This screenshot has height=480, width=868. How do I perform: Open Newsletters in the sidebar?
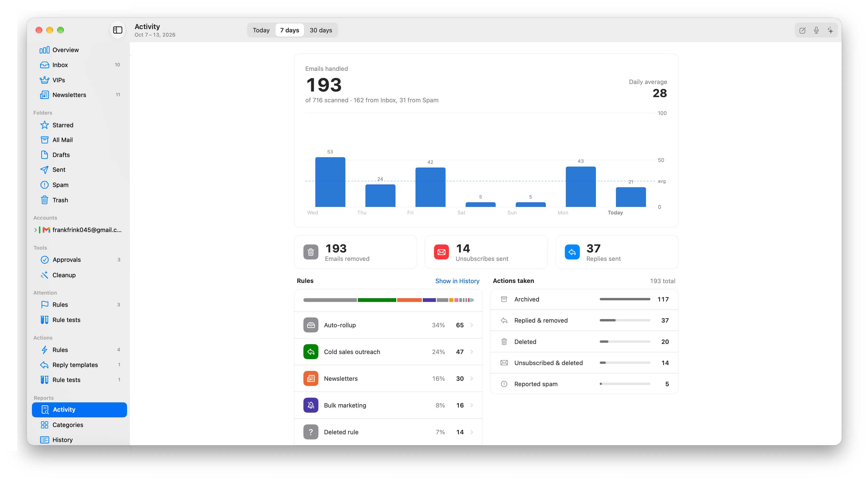[79, 95]
